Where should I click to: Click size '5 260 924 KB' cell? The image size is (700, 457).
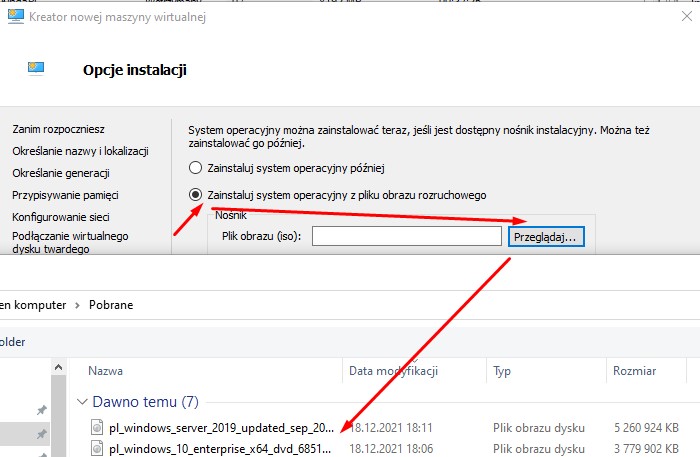[646, 428]
